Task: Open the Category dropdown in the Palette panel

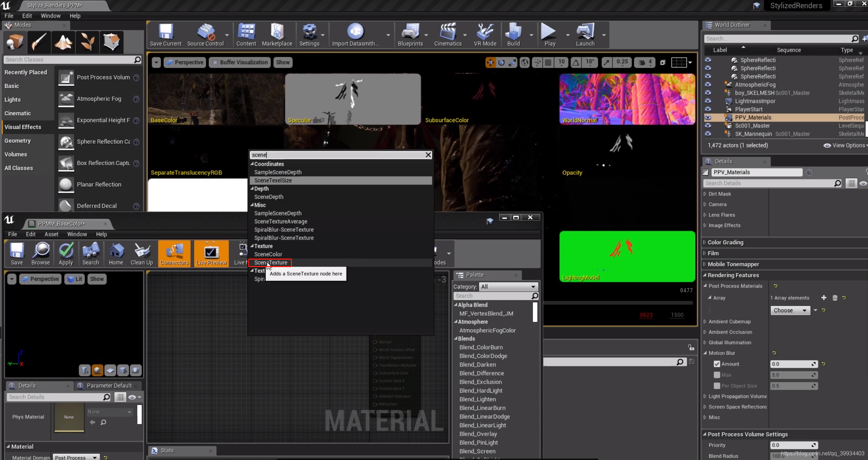Action: [508, 287]
